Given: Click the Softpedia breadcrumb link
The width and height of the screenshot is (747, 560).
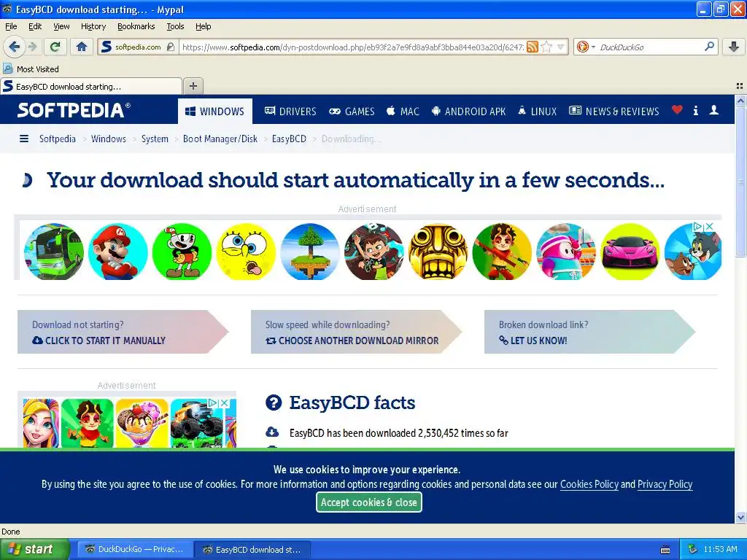Looking at the screenshot, I should pos(57,139).
